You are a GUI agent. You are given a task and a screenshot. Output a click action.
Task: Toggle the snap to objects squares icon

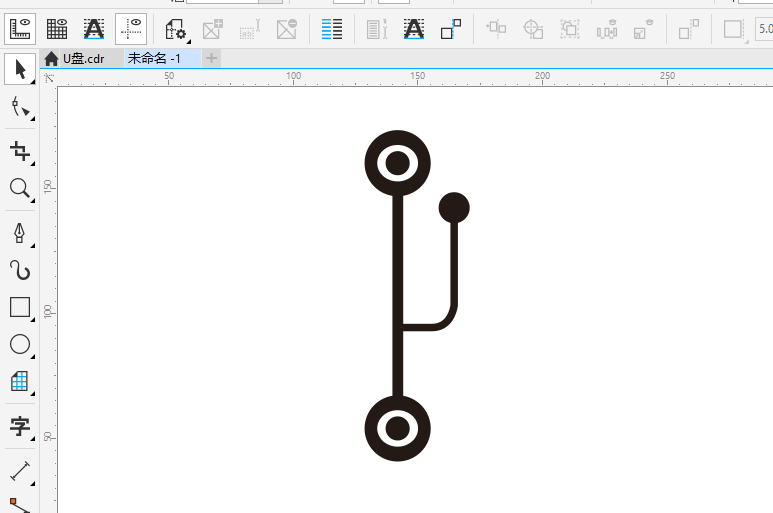click(x=451, y=29)
